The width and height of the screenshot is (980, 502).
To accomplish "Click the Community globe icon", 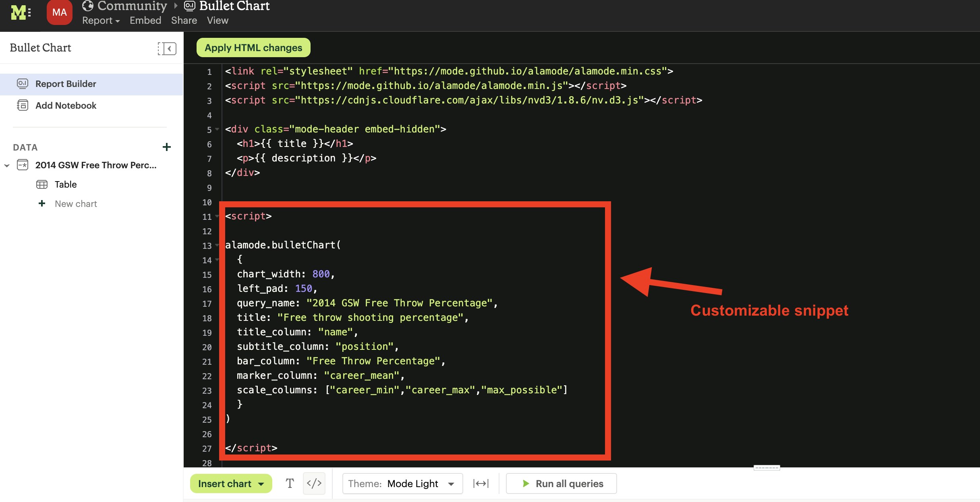I will [87, 6].
